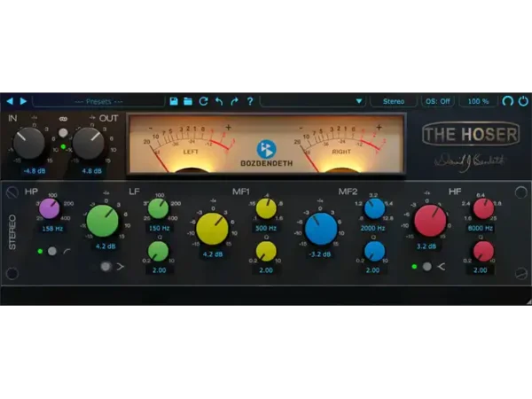Image resolution: width=532 pixels, height=399 pixels.
Task: Edit the MF1 Q 2.00 value
Action: coord(266,270)
